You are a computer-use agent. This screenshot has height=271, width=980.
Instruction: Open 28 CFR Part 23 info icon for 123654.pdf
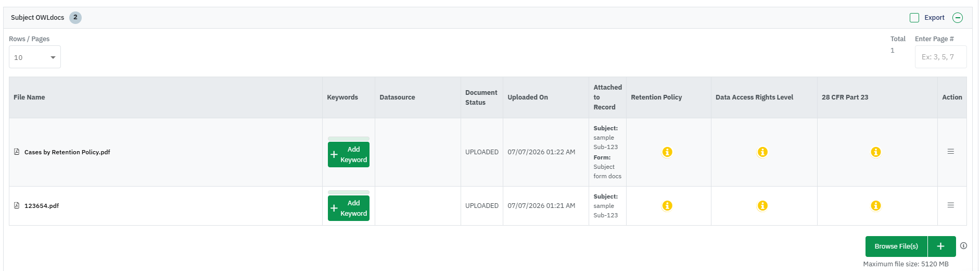point(876,206)
